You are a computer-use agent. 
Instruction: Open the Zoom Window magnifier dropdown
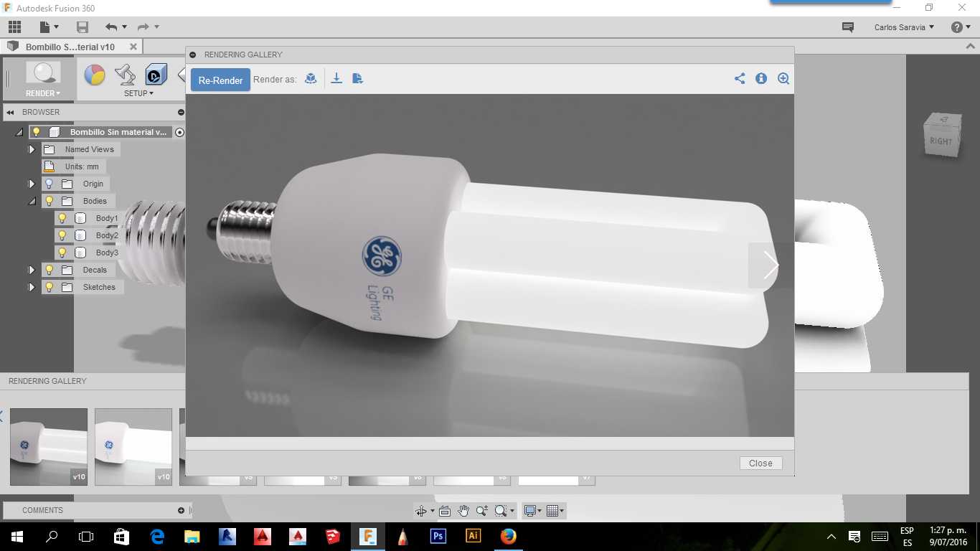[504, 511]
